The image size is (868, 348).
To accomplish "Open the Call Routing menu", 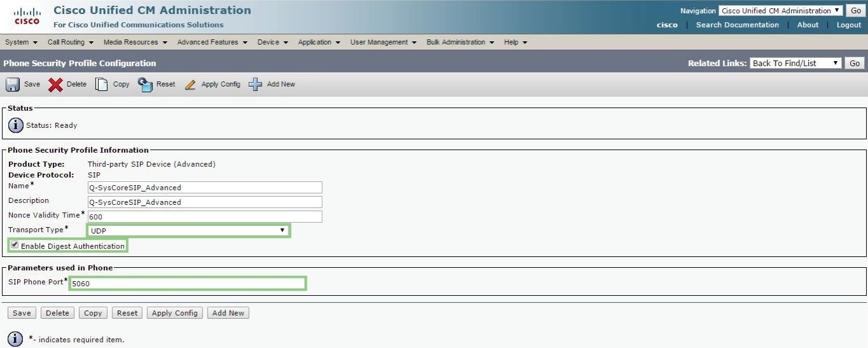I will point(70,42).
